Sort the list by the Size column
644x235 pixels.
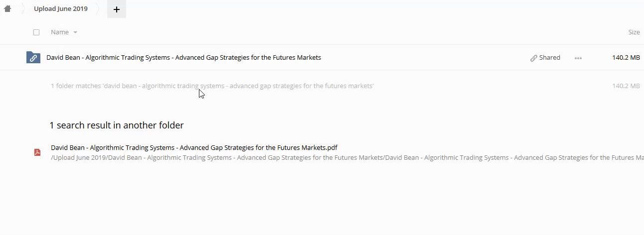(634, 32)
